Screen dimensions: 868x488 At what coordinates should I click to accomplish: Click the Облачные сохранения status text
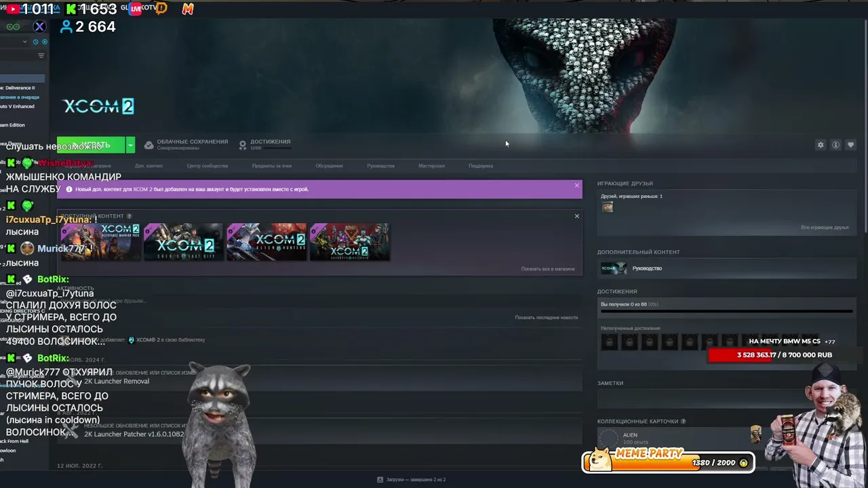pyautogui.click(x=193, y=144)
